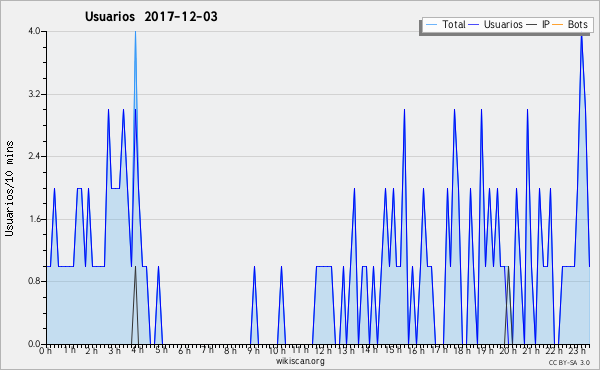
Task: Click the '12 h' x-axis label
Action: click(x=323, y=350)
